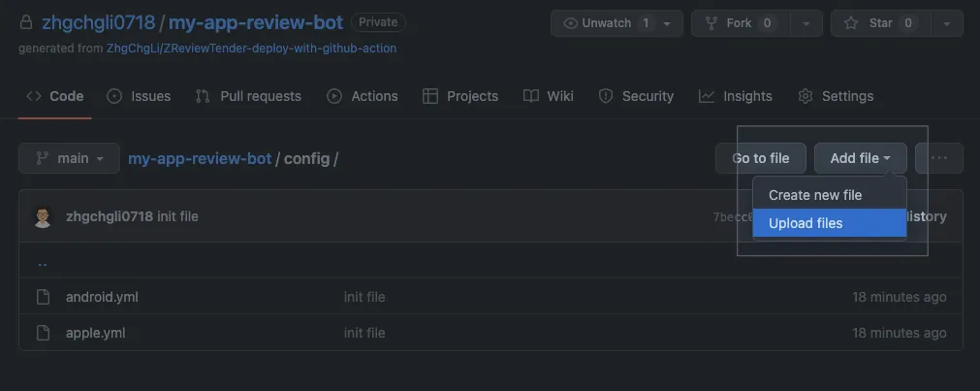
Task: Expand the Star lists dropdown arrow
Action: [946, 22]
